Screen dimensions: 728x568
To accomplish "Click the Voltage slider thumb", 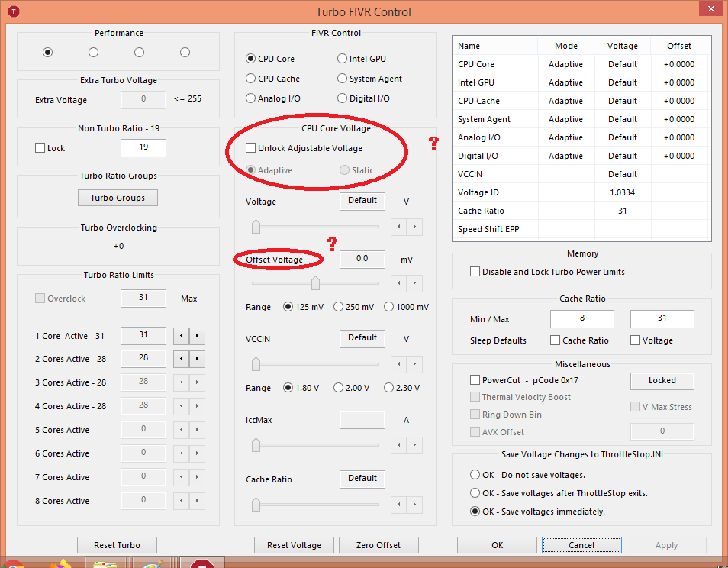I will pyautogui.click(x=256, y=226).
